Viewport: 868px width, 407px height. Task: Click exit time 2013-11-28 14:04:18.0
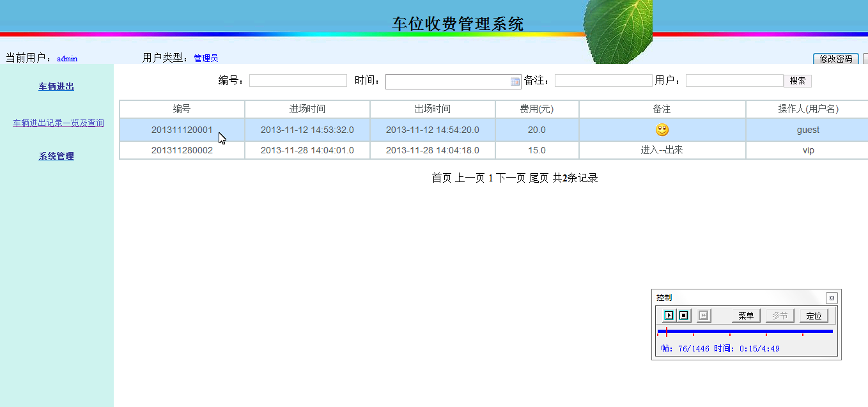click(433, 150)
